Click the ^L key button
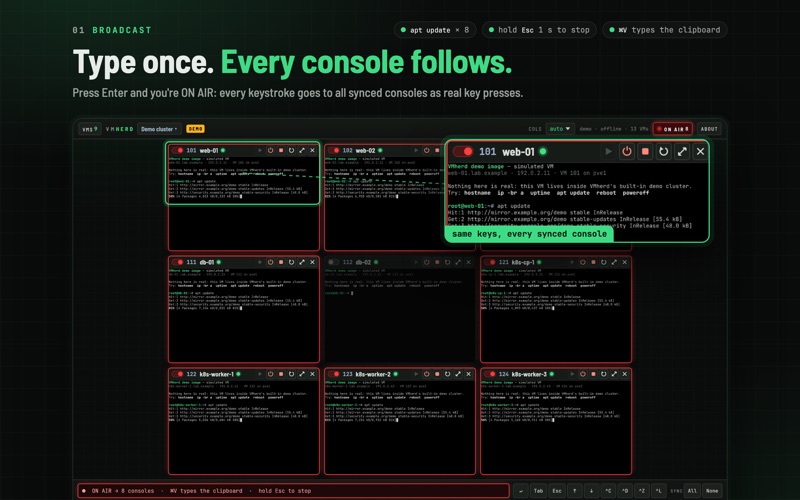 659,491
